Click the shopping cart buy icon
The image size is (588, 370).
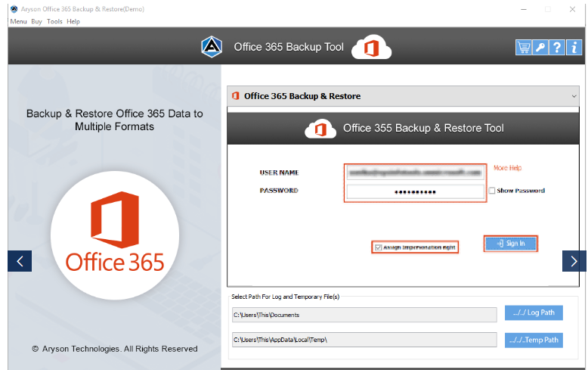point(523,48)
